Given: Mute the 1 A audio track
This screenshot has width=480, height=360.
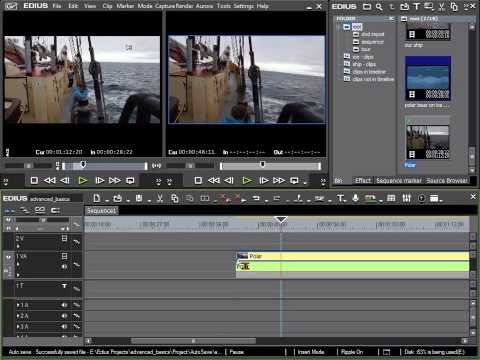Looking at the screenshot, I should (x=64, y=305).
